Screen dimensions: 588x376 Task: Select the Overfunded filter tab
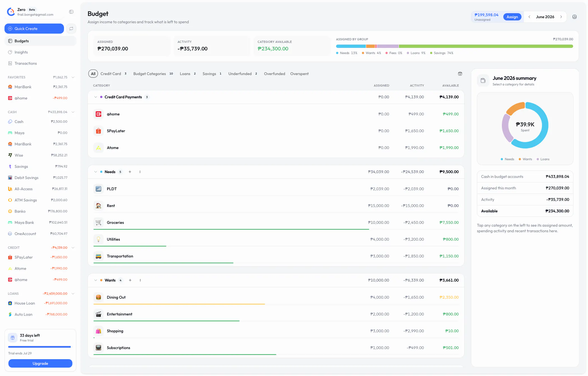pyautogui.click(x=275, y=74)
